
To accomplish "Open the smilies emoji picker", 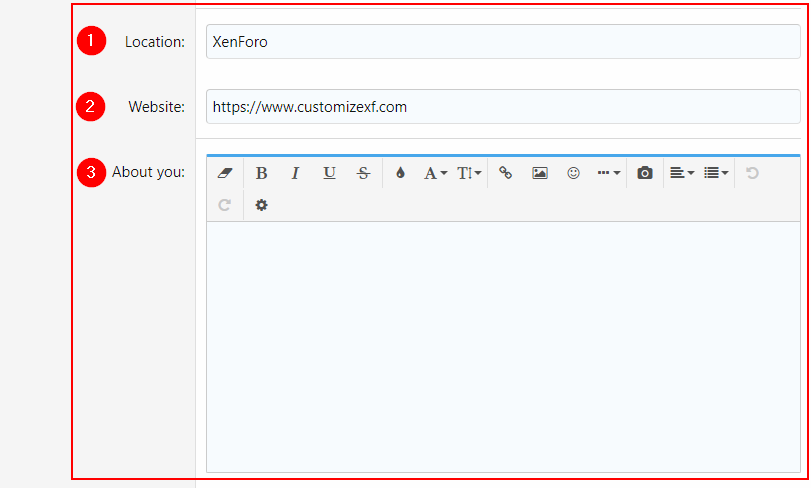I will tap(573, 173).
